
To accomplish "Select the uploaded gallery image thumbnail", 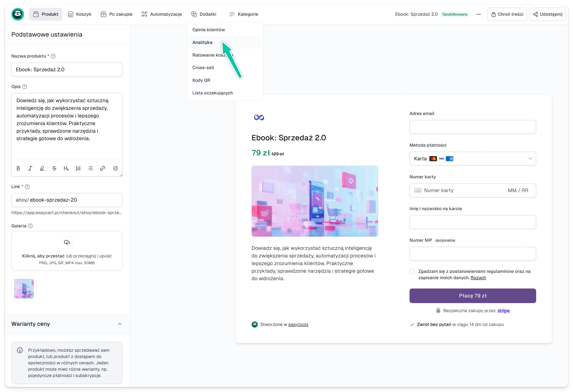I will pos(24,288).
